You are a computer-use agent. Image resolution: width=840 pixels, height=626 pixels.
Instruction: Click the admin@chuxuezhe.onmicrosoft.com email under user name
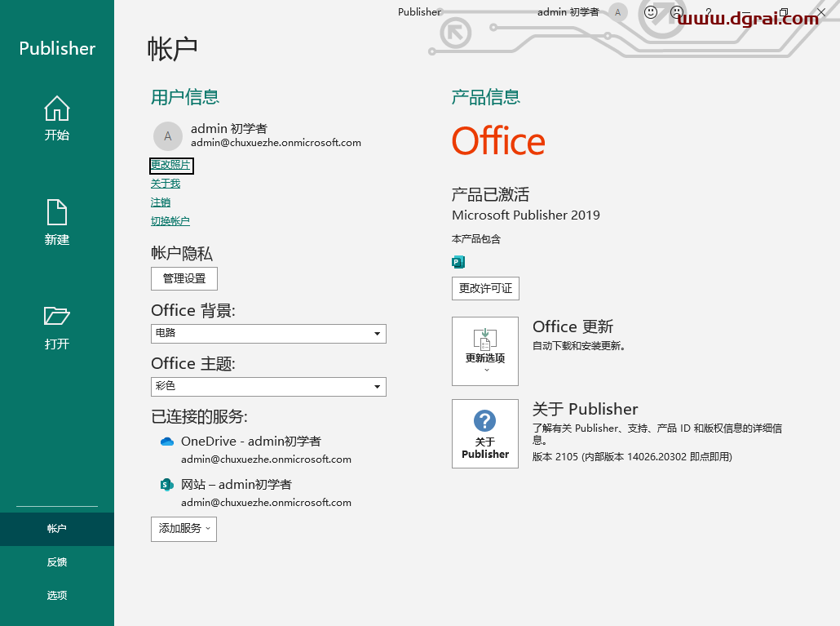click(276, 143)
